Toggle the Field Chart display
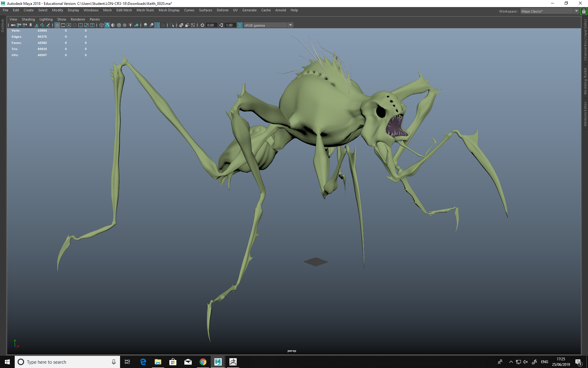 click(x=81, y=25)
